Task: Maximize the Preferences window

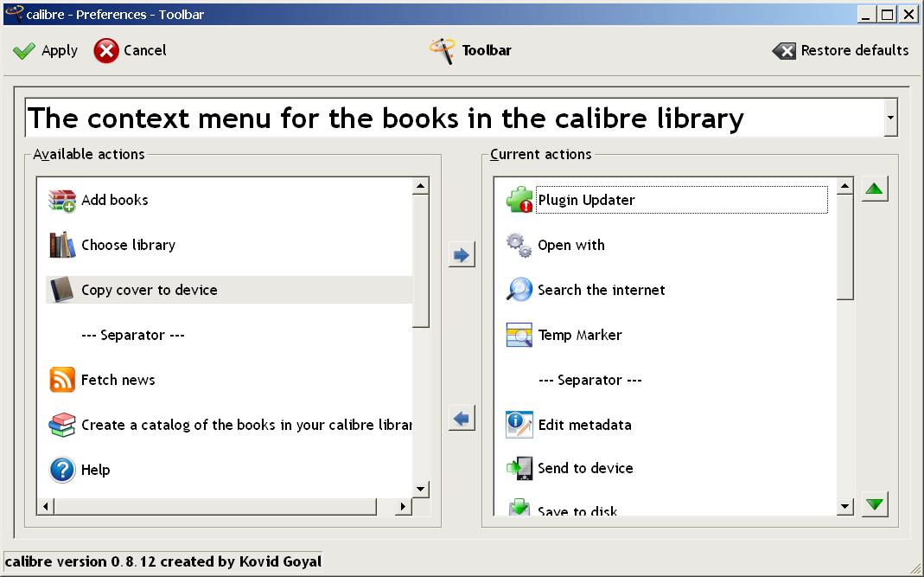Action: coord(887,14)
